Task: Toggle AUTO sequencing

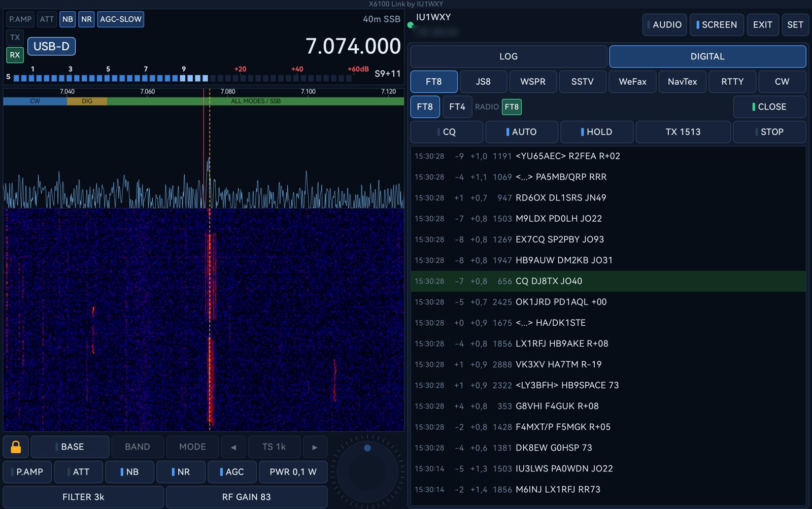Action: (522, 131)
